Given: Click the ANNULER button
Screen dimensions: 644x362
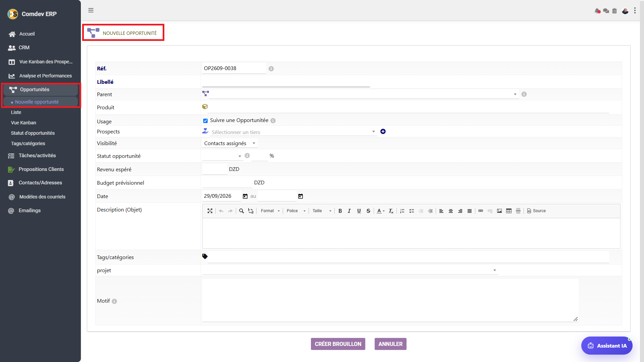Looking at the screenshot, I should 390,344.
